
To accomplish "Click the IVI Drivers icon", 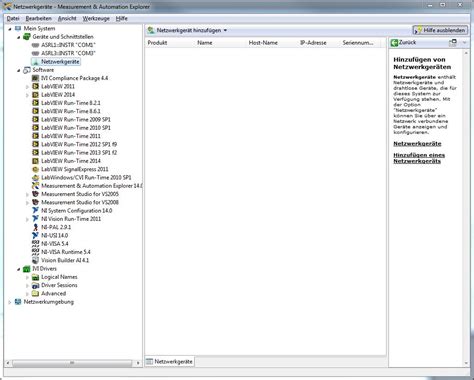I will pyautogui.click(x=27, y=269).
